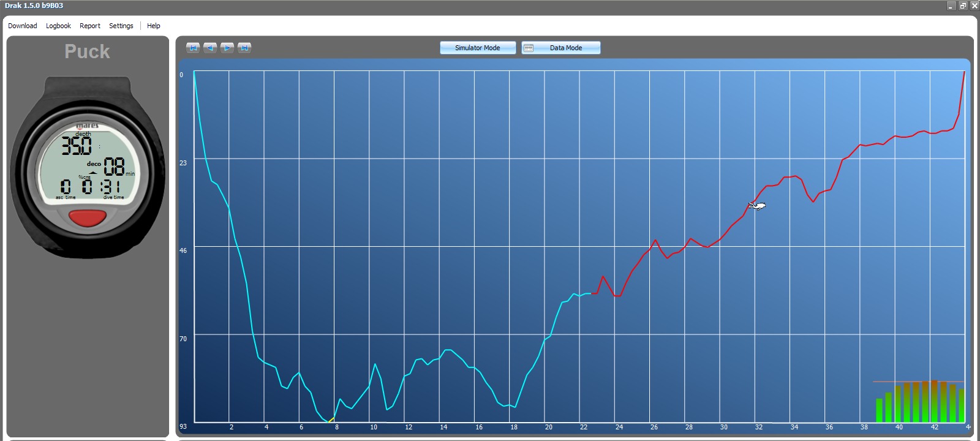Click the table icon in Data Mode

tap(529, 48)
